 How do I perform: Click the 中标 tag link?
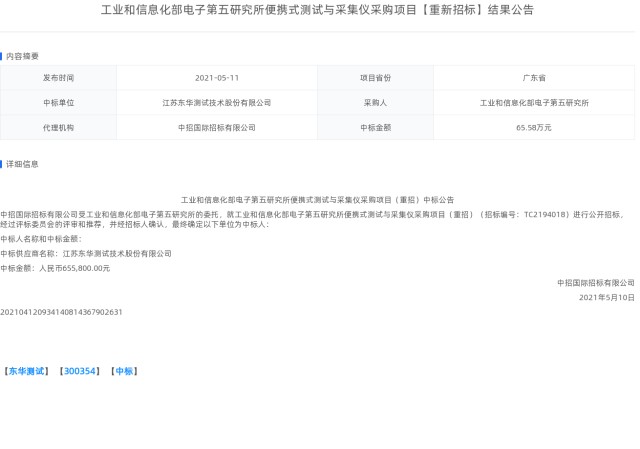pyautogui.click(x=125, y=371)
